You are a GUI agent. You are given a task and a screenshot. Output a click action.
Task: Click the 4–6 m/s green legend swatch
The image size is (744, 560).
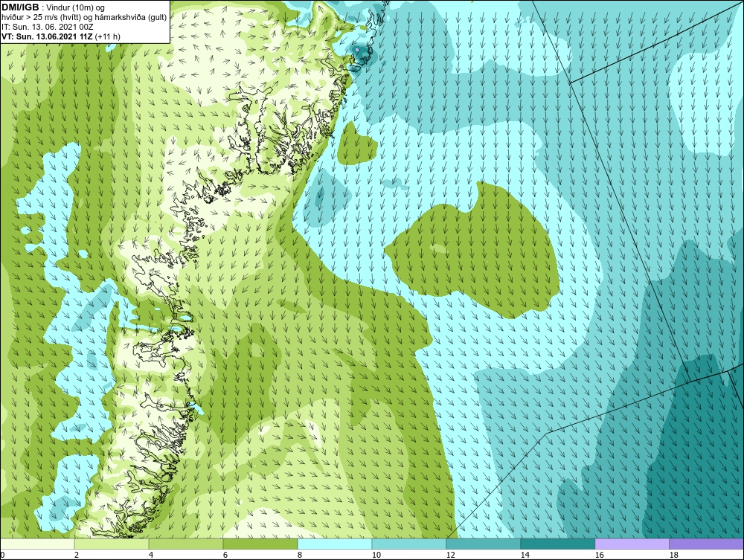click(x=186, y=544)
